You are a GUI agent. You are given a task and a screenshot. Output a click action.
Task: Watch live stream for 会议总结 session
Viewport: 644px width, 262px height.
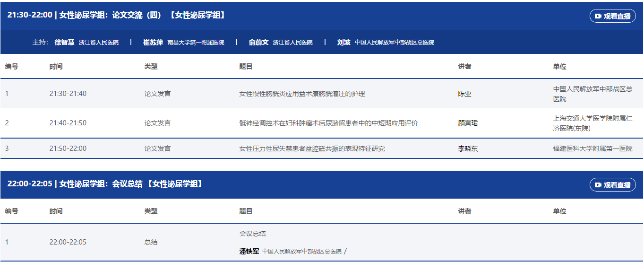612,185
